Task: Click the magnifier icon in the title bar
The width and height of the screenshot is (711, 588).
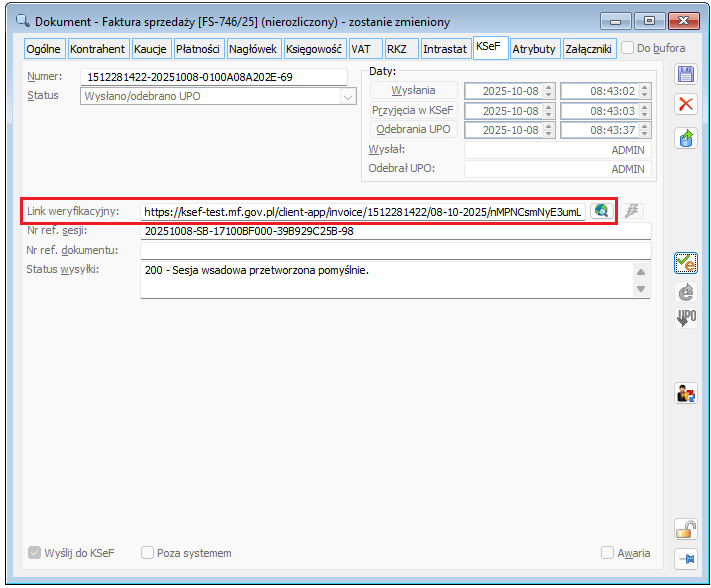Action: tap(22, 21)
